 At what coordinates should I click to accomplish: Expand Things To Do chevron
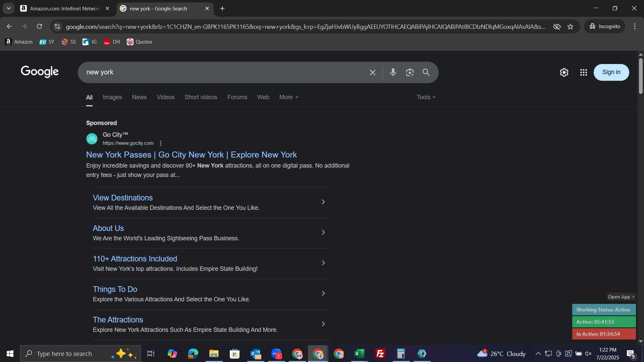click(323, 293)
